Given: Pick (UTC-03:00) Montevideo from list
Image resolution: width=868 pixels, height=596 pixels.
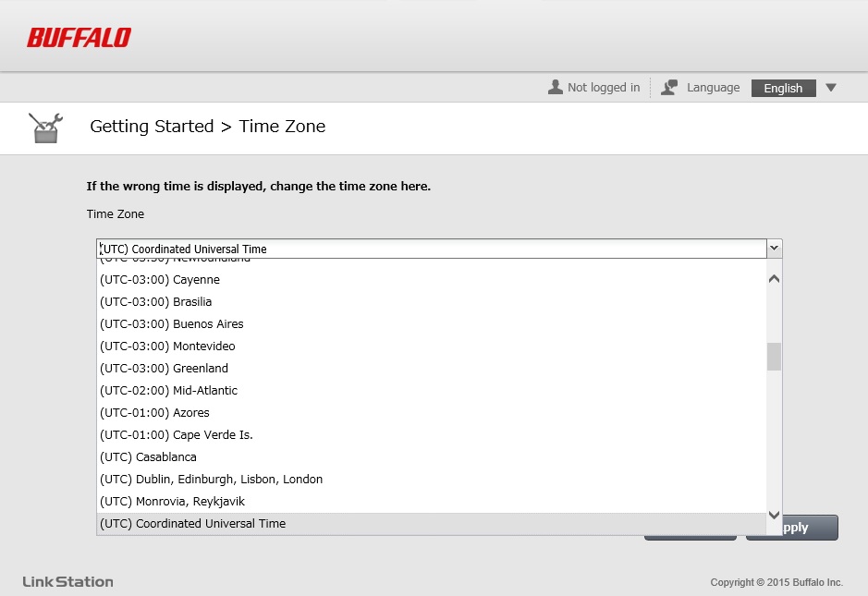Looking at the screenshot, I should coord(167,347).
